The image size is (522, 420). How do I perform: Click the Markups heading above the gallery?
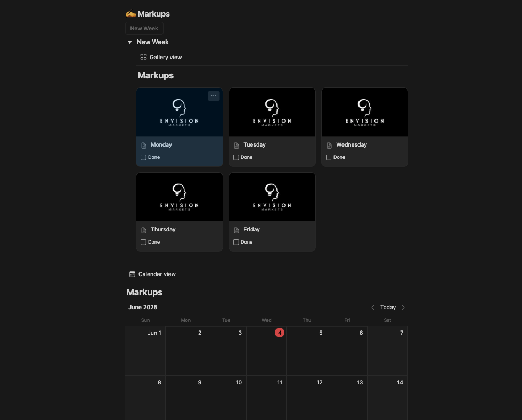coord(156,75)
